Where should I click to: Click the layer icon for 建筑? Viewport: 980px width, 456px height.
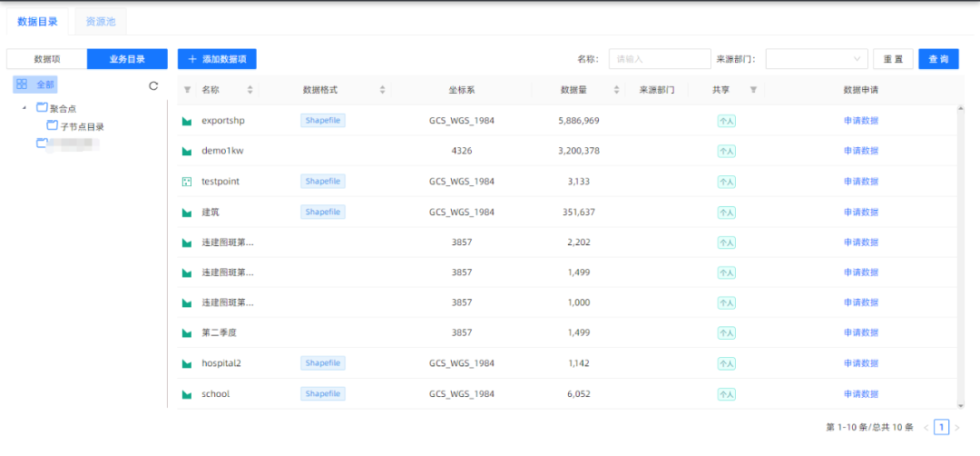coord(186,213)
